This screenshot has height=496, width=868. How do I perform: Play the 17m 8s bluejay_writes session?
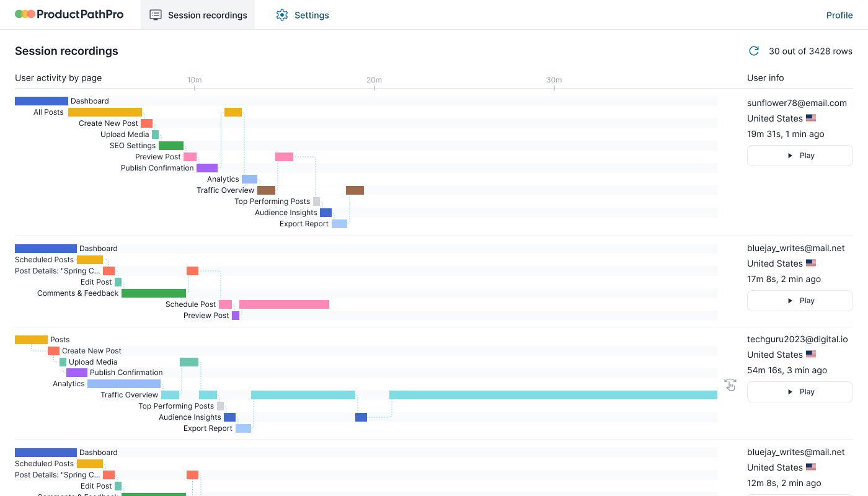pyautogui.click(x=800, y=301)
